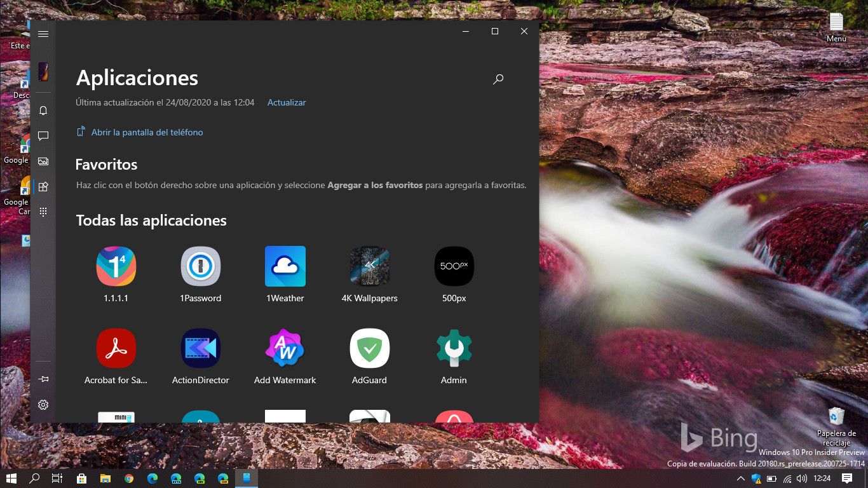Select the Papelera de reciclaje desktop icon
The image size is (868, 488).
tap(836, 427)
